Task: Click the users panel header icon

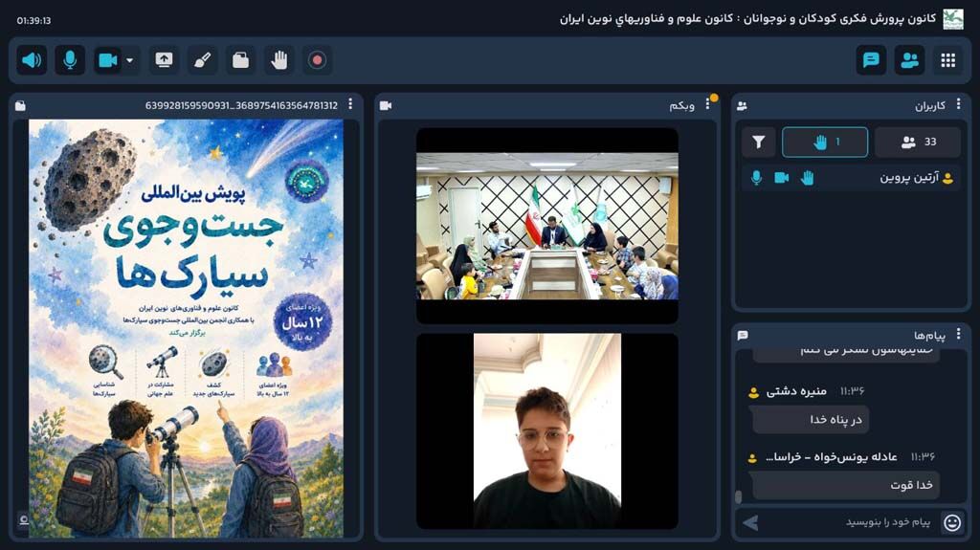Action: (742, 106)
